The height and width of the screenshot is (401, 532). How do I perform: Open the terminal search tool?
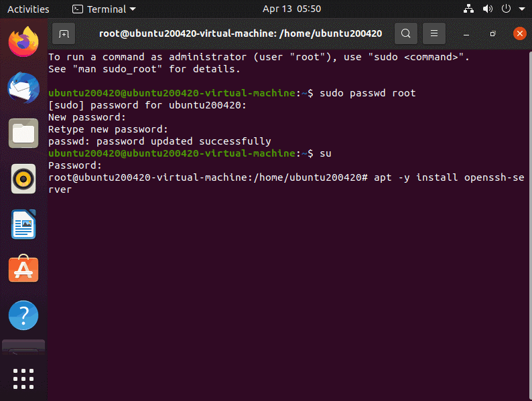[406, 33]
